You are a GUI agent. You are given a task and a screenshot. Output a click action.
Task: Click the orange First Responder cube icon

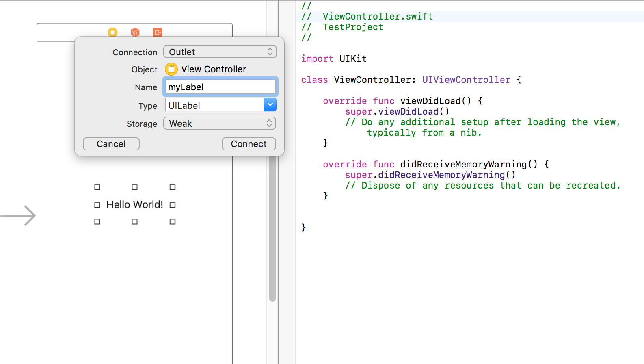135,32
